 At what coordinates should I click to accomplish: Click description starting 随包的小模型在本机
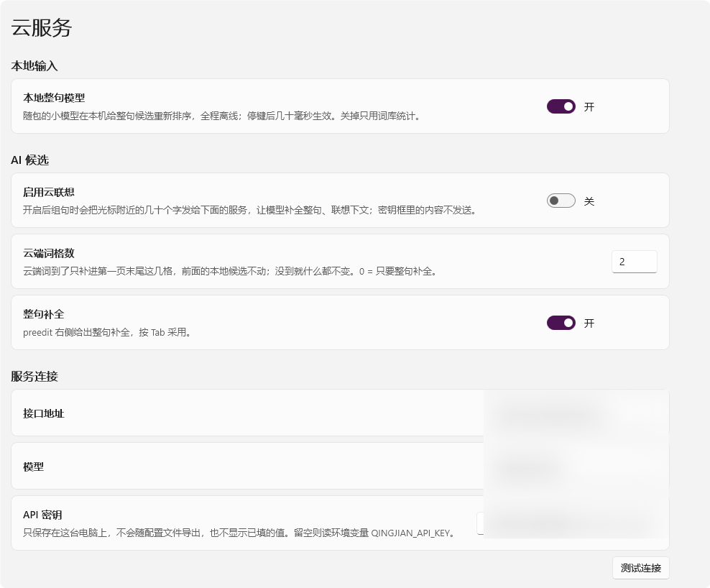point(223,116)
